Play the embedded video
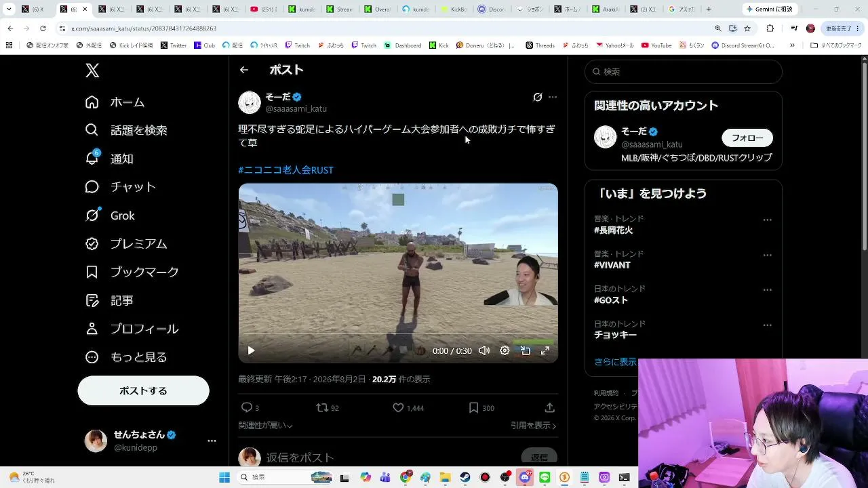Viewport: 868px width, 488px height. (x=251, y=350)
